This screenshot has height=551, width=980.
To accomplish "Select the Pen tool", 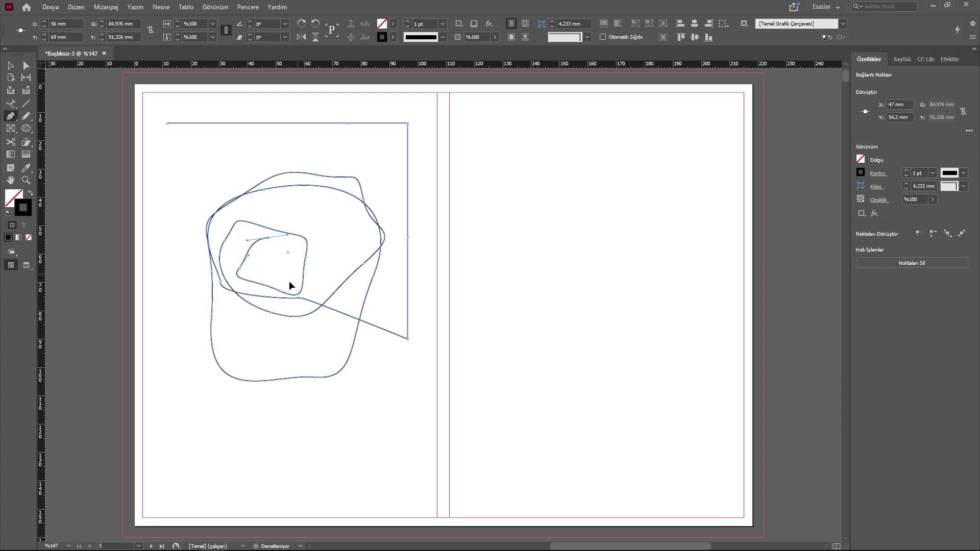I will pos(11,116).
